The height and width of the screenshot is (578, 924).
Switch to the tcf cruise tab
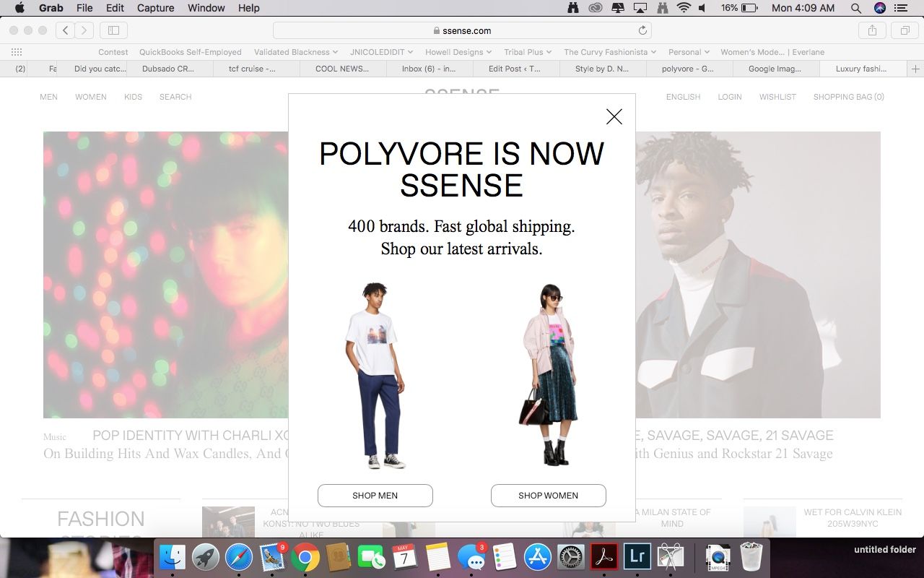click(x=256, y=69)
